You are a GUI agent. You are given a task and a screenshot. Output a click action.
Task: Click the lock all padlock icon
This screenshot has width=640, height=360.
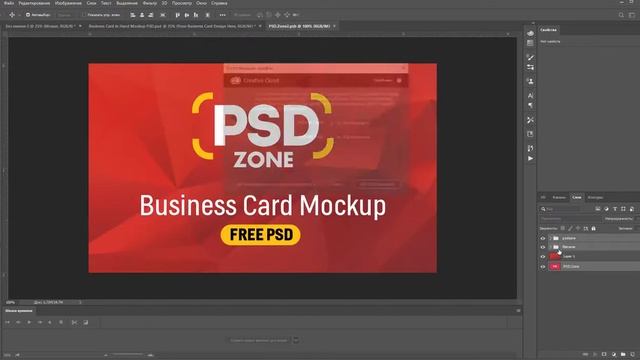click(593, 229)
